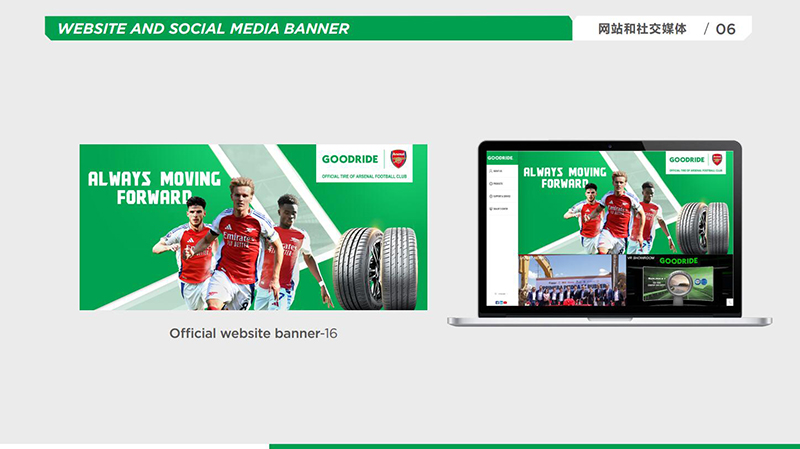This screenshot has height=449, width=800.
Task: Click the Arsenal crest on large banner
Action: [x=398, y=159]
